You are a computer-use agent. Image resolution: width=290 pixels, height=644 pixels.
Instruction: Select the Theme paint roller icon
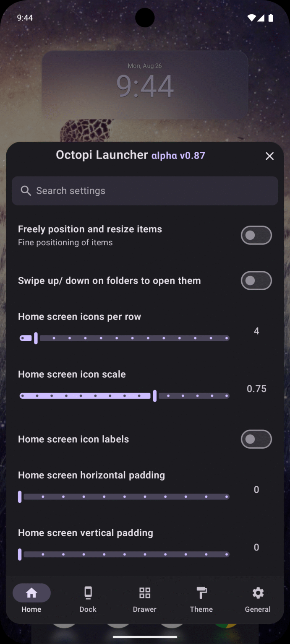click(x=201, y=593)
